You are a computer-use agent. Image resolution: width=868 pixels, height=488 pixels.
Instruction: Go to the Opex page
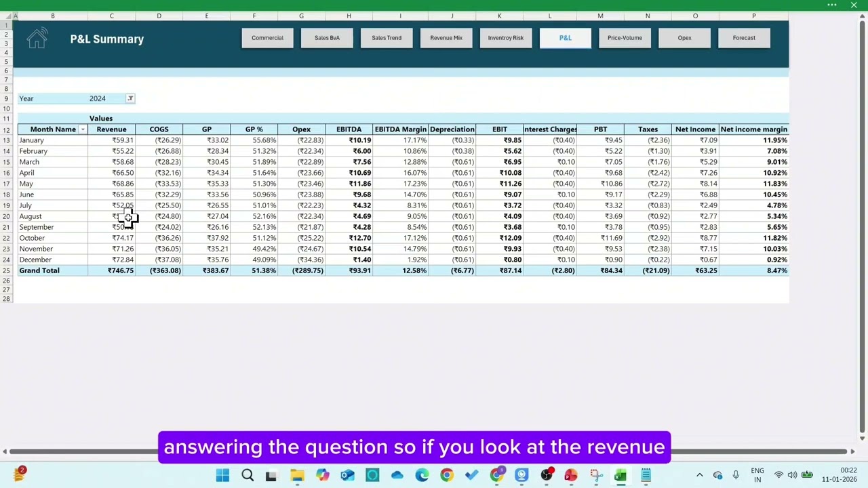(x=684, y=38)
